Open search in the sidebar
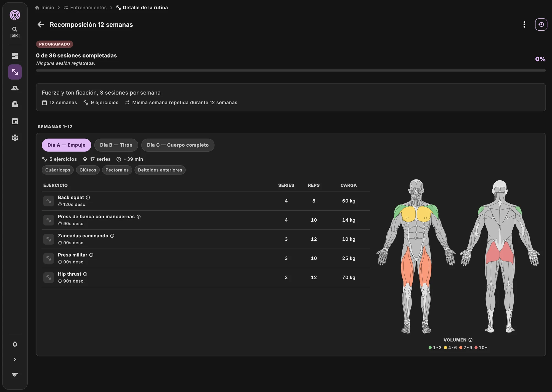 [x=15, y=29]
